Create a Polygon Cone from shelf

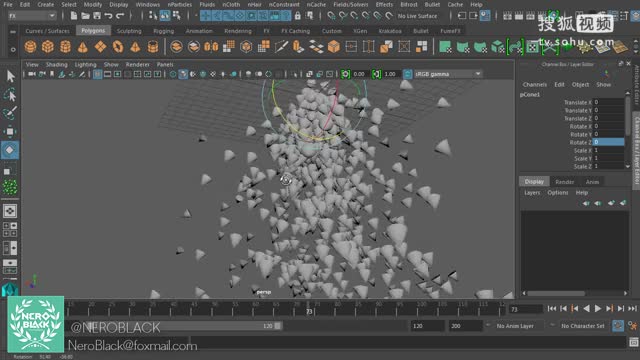click(83, 47)
